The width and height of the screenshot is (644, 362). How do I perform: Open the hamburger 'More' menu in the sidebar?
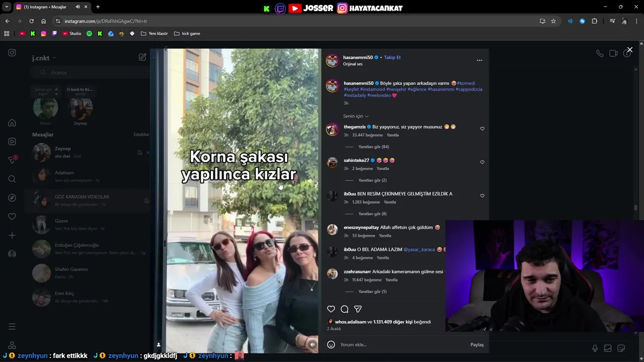[x=12, y=327]
